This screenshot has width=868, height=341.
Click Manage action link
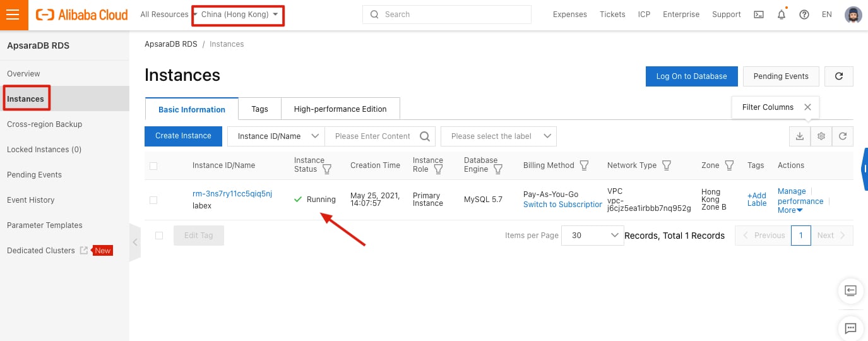pyautogui.click(x=792, y=191)
